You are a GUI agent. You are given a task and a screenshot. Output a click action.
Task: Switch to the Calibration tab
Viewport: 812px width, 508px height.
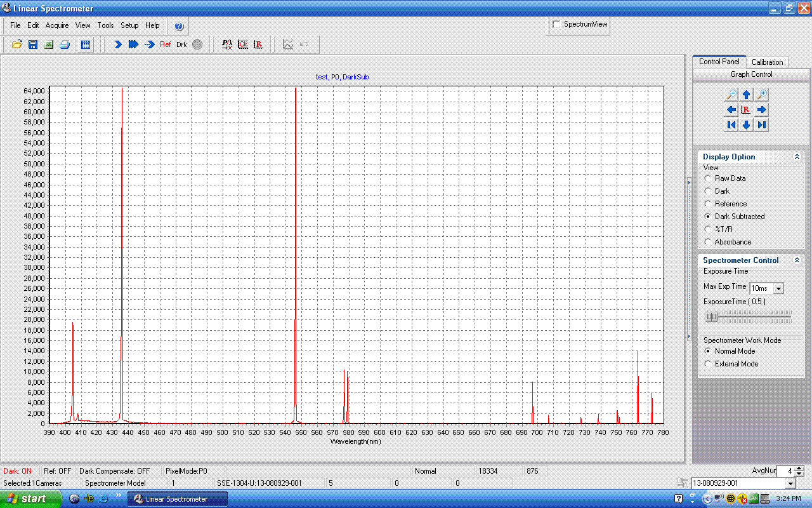[767, 62]
